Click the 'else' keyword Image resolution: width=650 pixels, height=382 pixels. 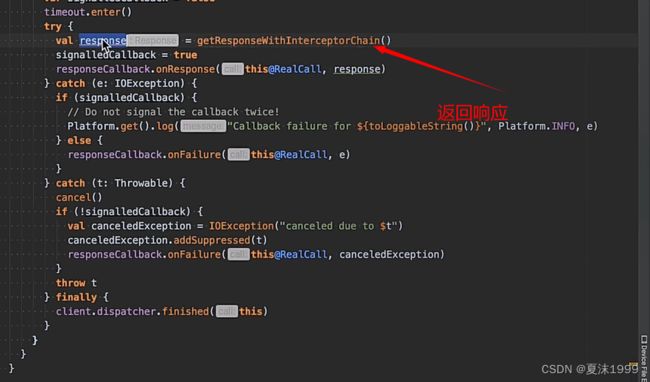(x=79, y=140)
